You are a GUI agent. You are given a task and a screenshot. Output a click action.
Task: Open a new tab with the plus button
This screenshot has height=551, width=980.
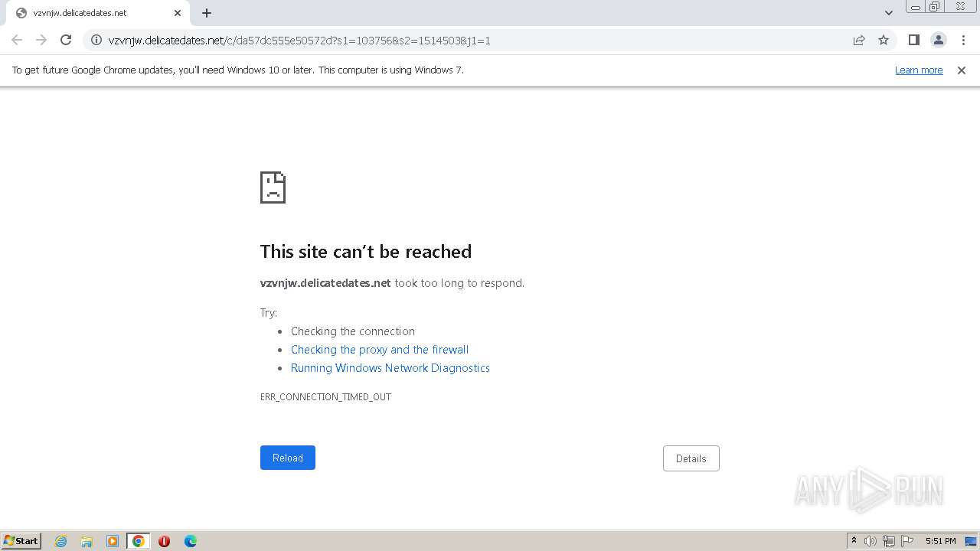207,13
